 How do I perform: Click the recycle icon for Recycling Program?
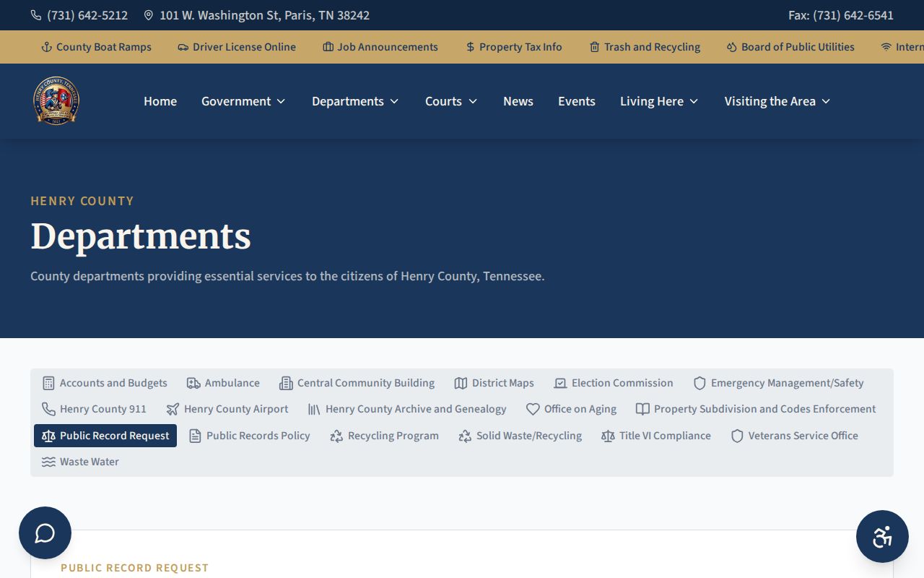[x=336, y=436]
